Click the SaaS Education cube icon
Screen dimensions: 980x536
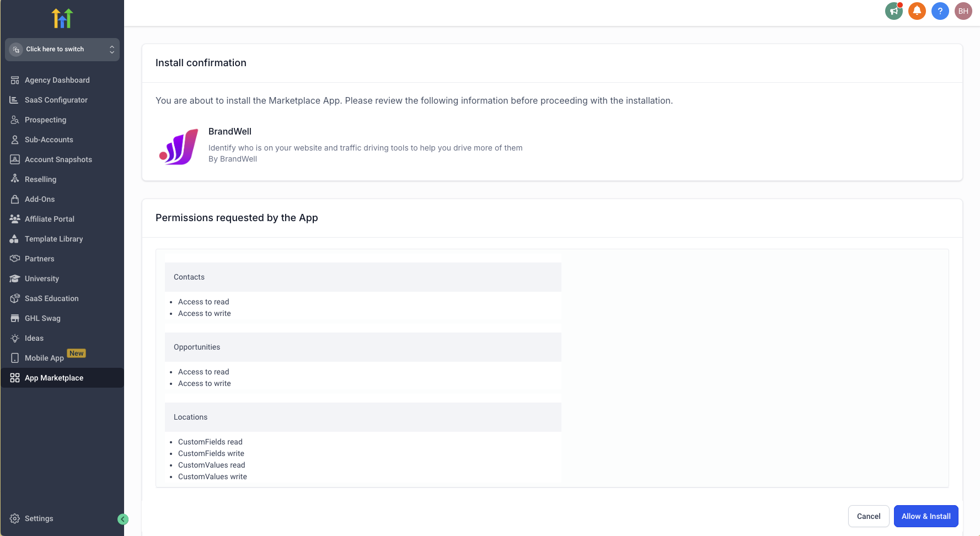[15, 298]
